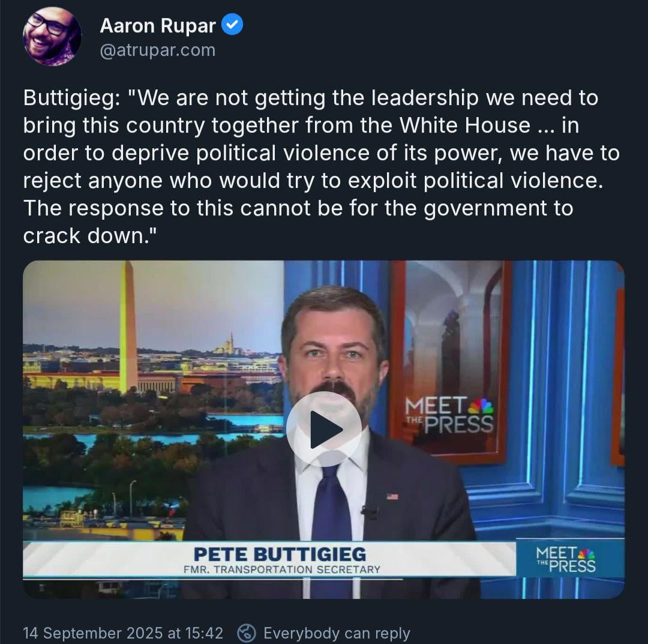Open the Aaron Rupar display name
Screen dimensions: 648x644
(x=158, y=26)
